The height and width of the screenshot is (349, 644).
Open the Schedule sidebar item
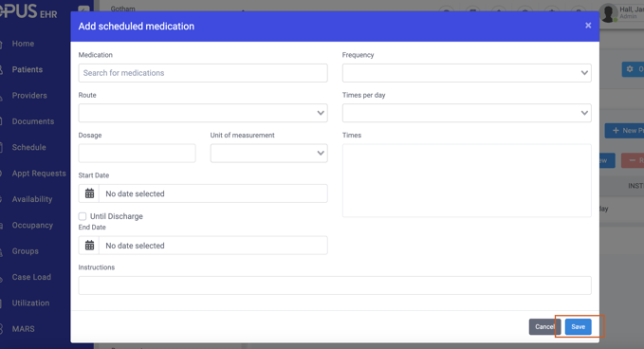tap(28, 147)
